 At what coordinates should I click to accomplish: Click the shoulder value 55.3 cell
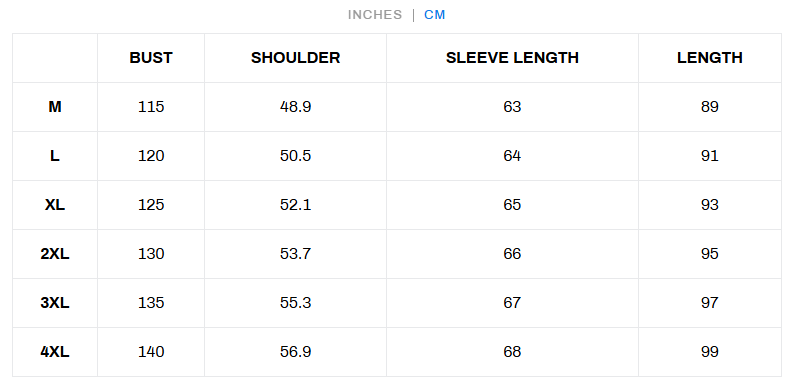pyautogui.click(x=296, y=303)
